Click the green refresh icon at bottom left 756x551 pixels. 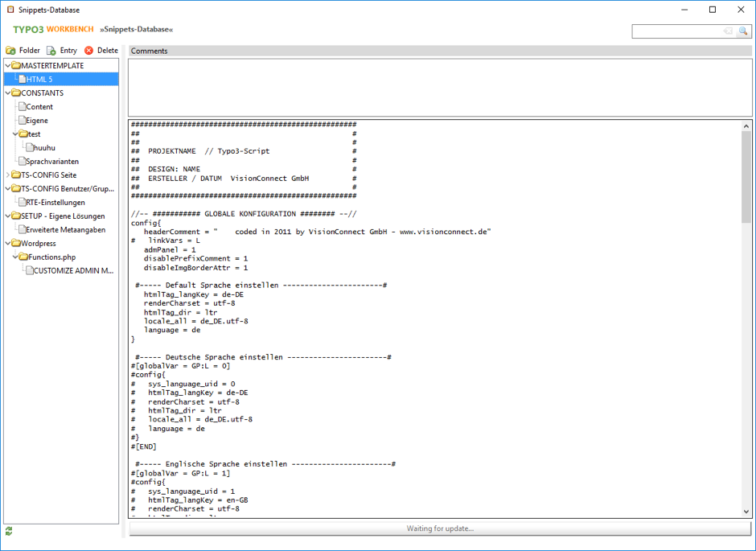[x=9, y=532]
